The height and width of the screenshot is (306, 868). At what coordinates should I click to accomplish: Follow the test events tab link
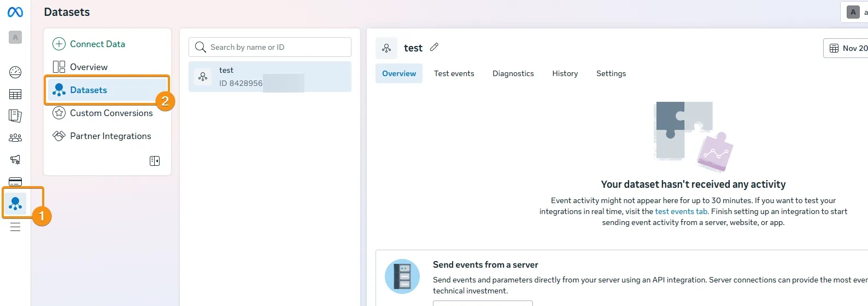pos(681,211)
